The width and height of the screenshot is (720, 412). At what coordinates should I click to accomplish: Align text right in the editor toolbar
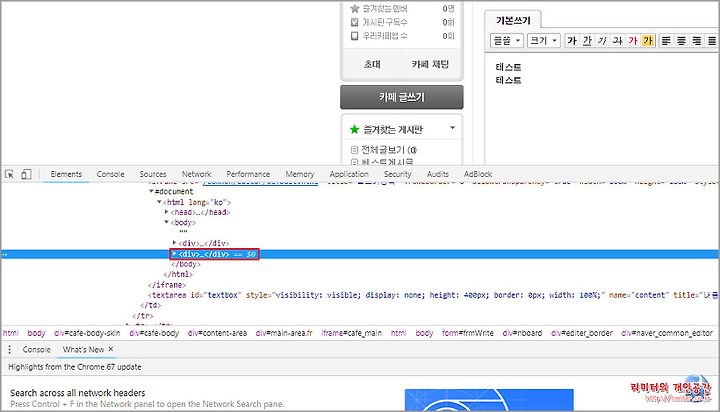click(697, 40)
